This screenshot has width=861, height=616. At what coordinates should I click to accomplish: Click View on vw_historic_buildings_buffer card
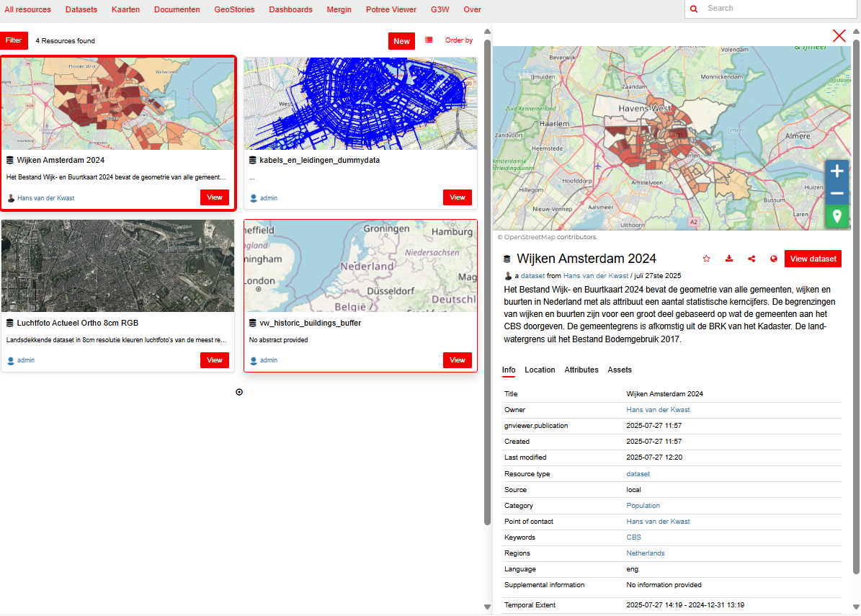458,360
